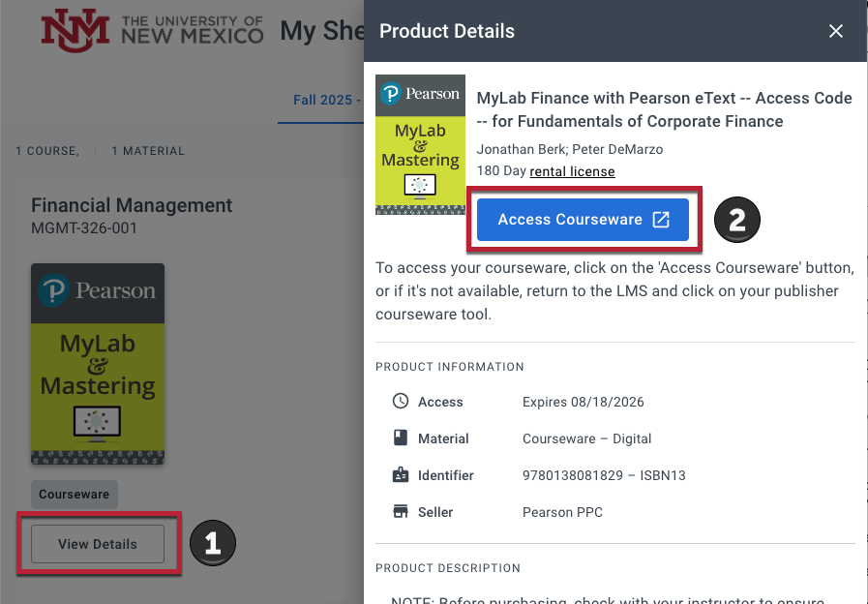Click the 'Pearson PPC' seller value
This screenshot has width=868, height=604.
(562, 513)
